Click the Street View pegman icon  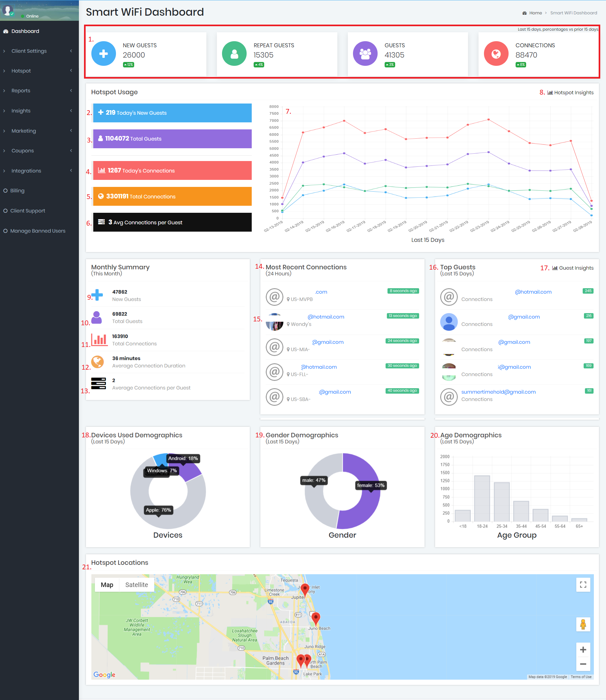(583, 624)
